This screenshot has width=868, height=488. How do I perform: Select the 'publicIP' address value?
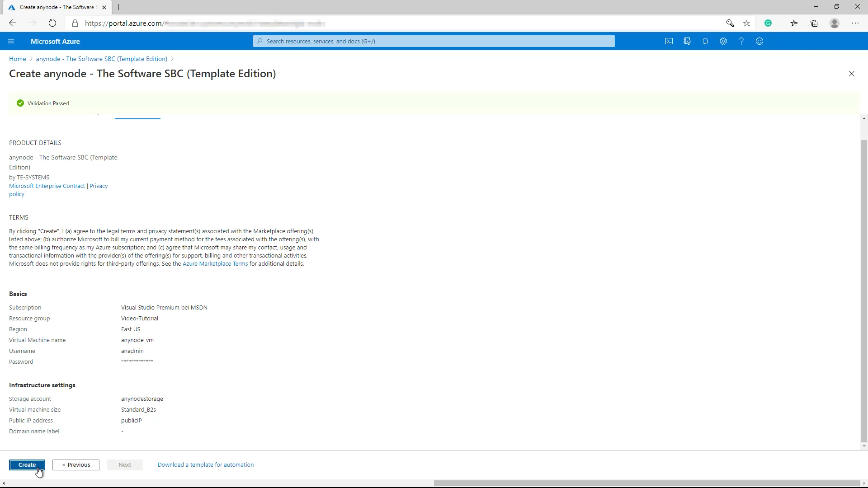click(x=132, y=421)
